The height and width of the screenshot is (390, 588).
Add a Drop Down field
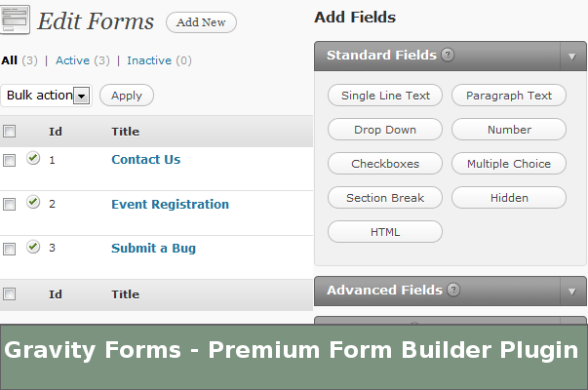coord(385,130)
